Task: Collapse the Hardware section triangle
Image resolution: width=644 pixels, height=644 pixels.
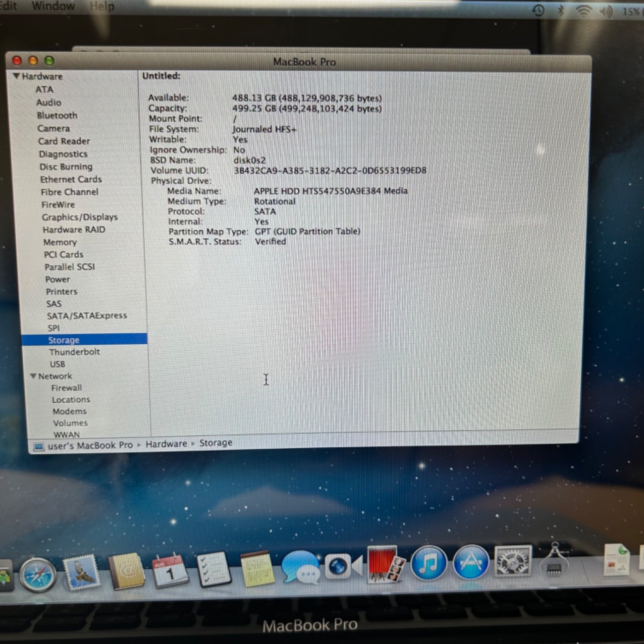Action: click(x=16, y=76)
